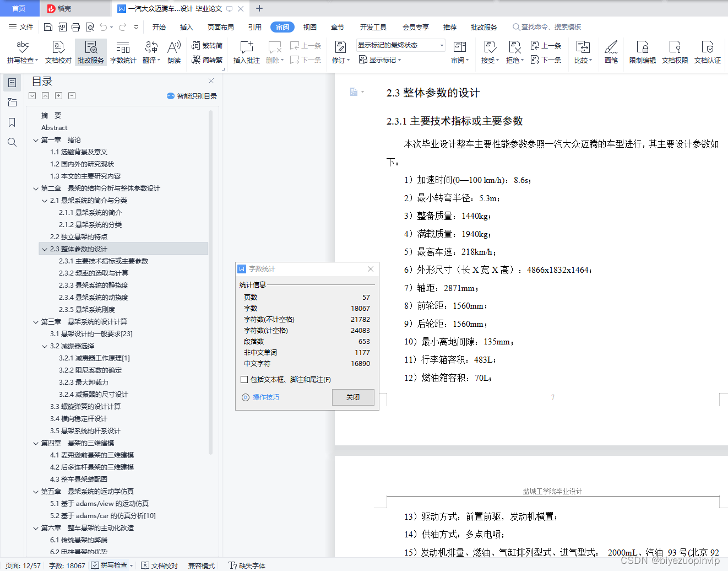This screenshot has height=571, width=728.
Task: Go to the 首页 home tab
Action: tap(19, 8)
